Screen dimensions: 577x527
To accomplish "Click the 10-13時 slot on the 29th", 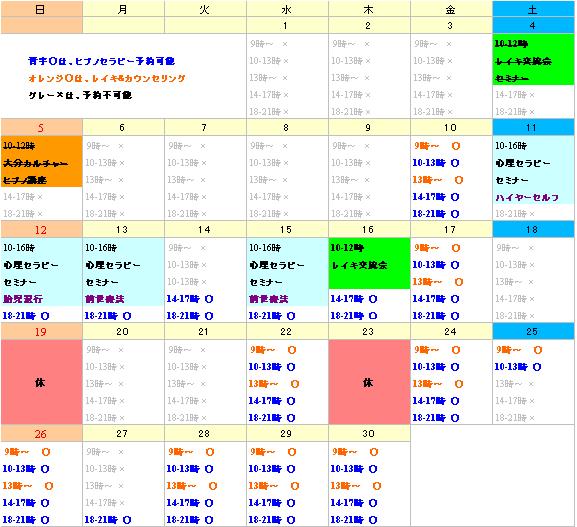I will [272, 469].
